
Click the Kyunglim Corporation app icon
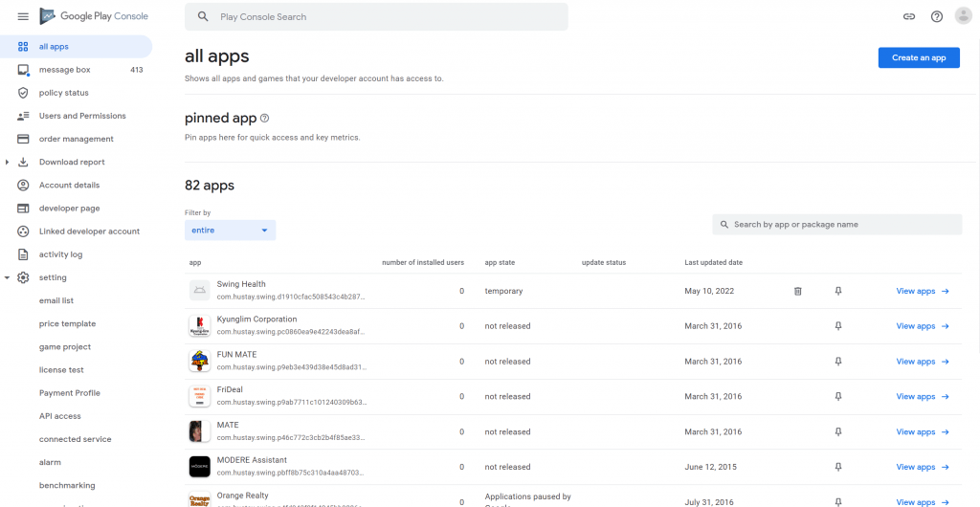pos(199,326)
